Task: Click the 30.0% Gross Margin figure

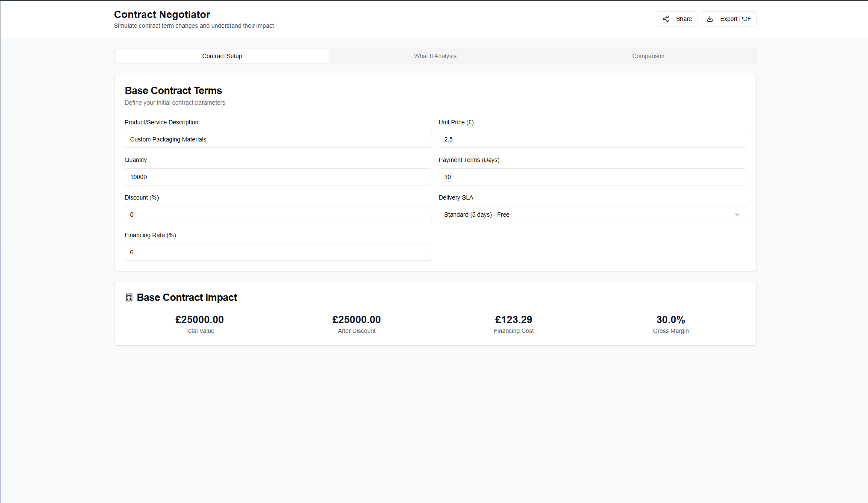Action: point(671,320)
